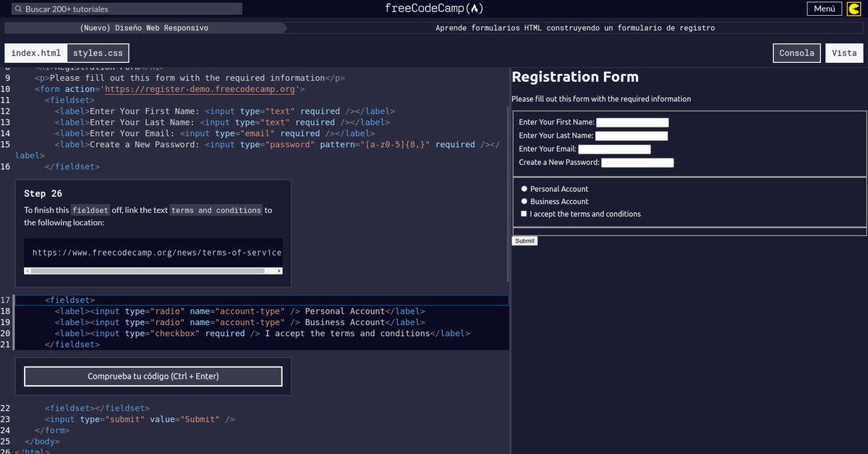
Task: Click the terms-of-service URL text in instructions
Action: point(157,253)
